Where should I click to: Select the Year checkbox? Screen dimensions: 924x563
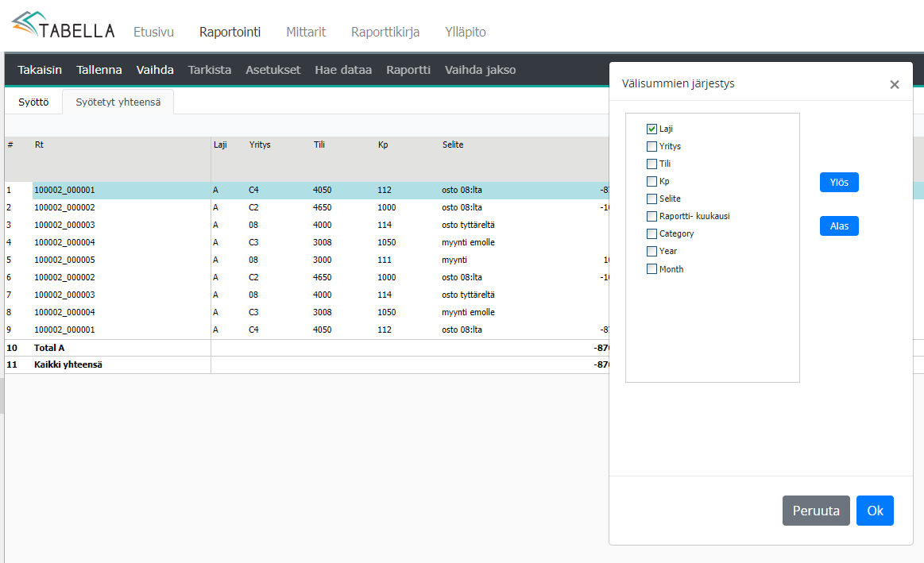pyautogui.click(x=651, y=251)
